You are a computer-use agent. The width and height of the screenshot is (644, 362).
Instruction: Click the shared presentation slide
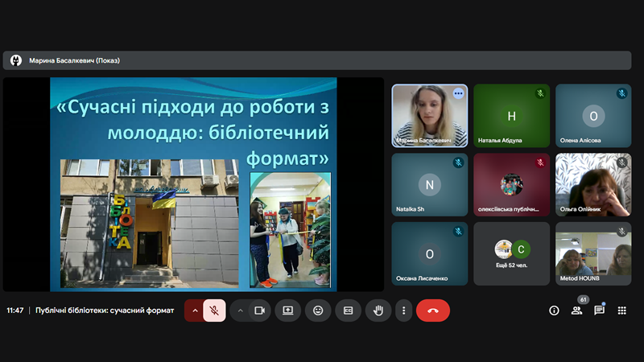(193, 184)
